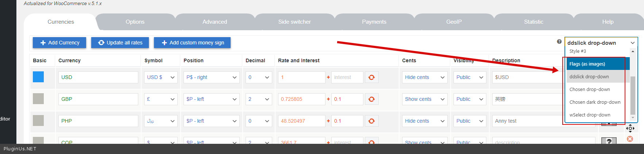Click the Add Currency button

click(x=59, y=43)
